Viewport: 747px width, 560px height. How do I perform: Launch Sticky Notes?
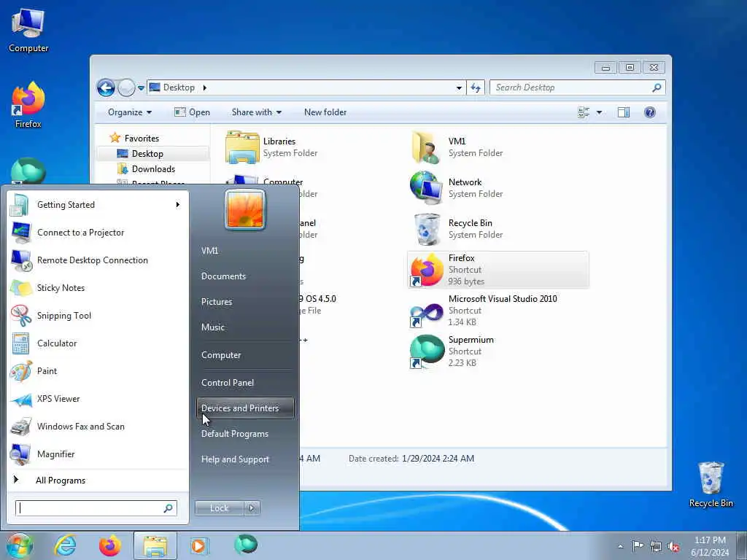[98, 287]
